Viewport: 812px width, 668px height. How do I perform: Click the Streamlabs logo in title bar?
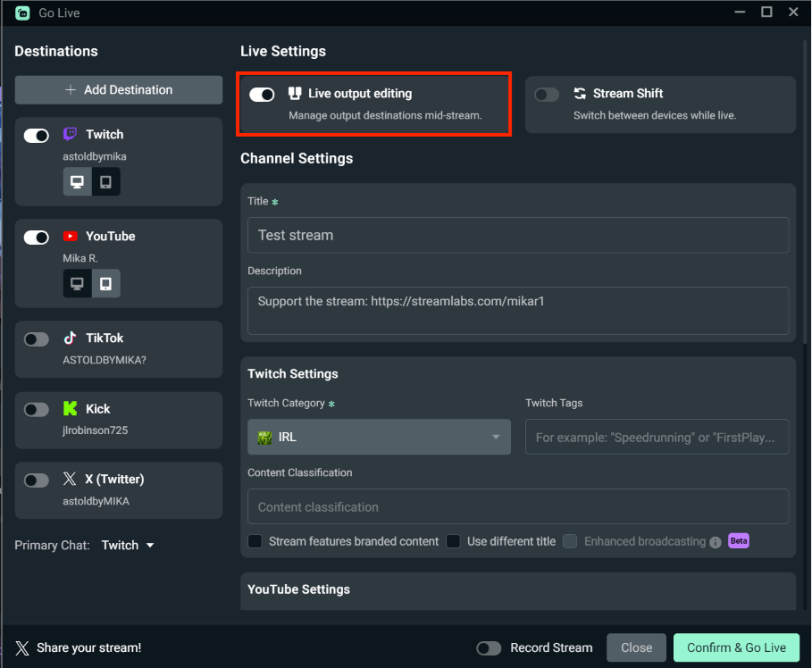click(x=23, y=13)
